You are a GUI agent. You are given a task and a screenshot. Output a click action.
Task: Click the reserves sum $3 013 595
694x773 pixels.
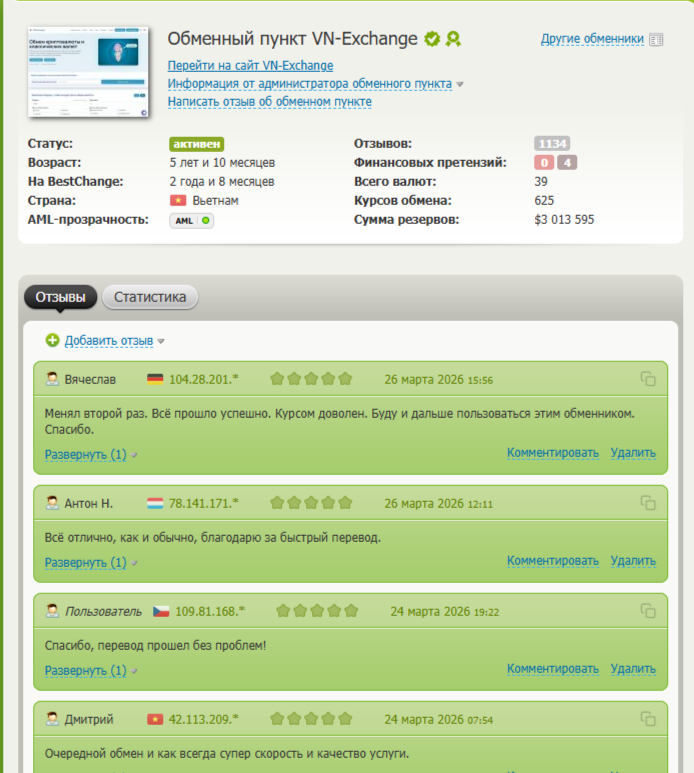[564, 219]
